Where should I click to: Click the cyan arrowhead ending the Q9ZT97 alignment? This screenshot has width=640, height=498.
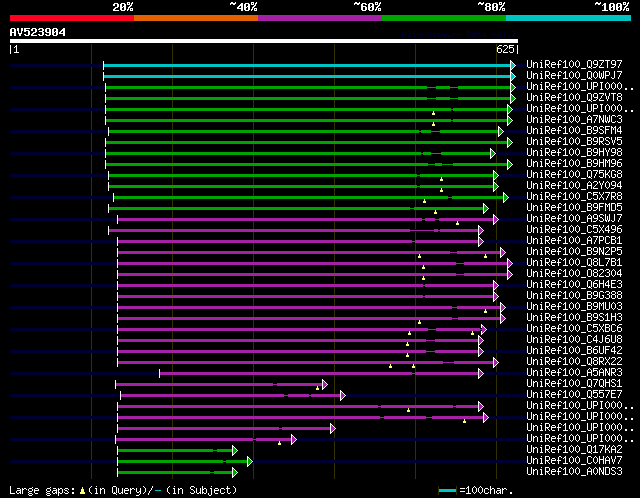pos(513,65)
